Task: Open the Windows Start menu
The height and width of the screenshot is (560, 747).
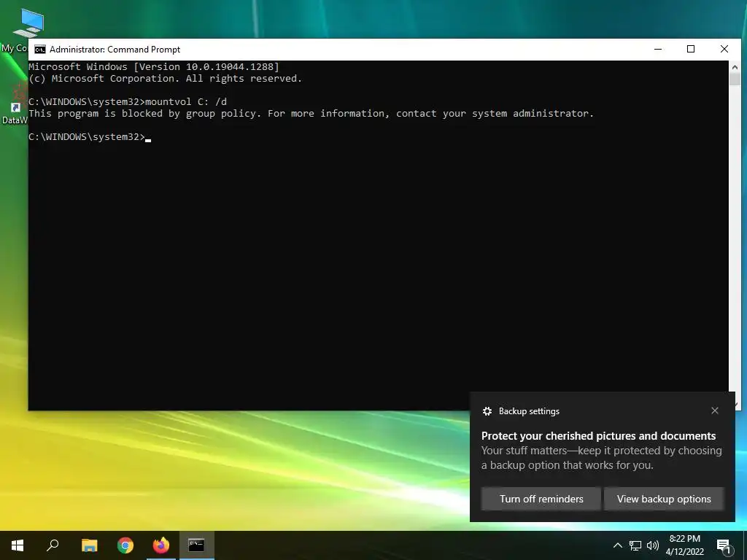Action: pyautogui.click(x=18, y=545)
